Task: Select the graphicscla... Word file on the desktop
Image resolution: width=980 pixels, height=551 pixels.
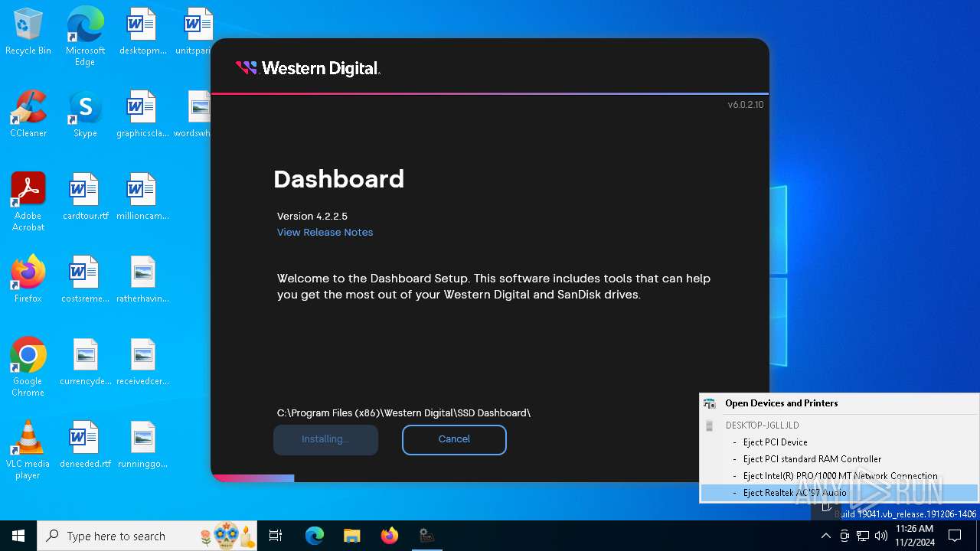Action: (x=142, y=114)
